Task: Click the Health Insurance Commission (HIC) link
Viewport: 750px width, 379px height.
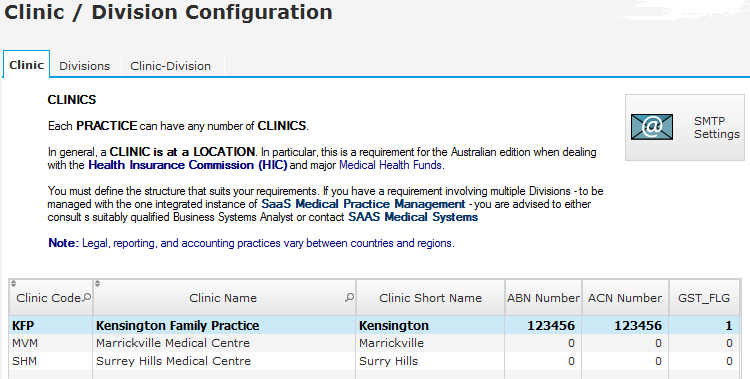Action: pyautogui.click(x=188, y=165)
